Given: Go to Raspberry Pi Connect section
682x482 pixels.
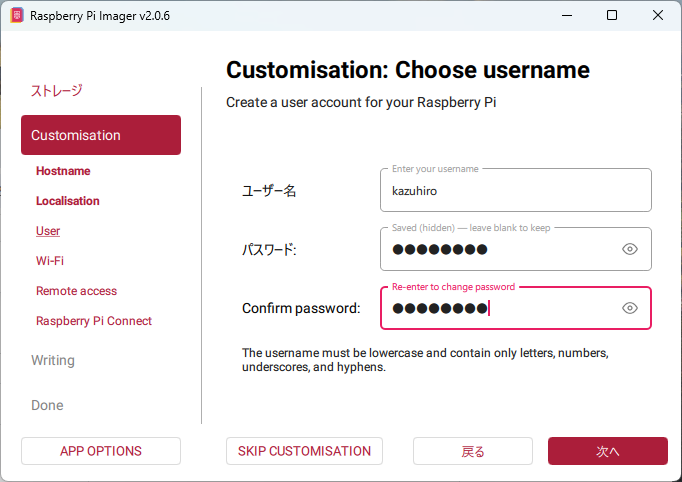Looking at the screenshot, I should [x=94, y=321].
